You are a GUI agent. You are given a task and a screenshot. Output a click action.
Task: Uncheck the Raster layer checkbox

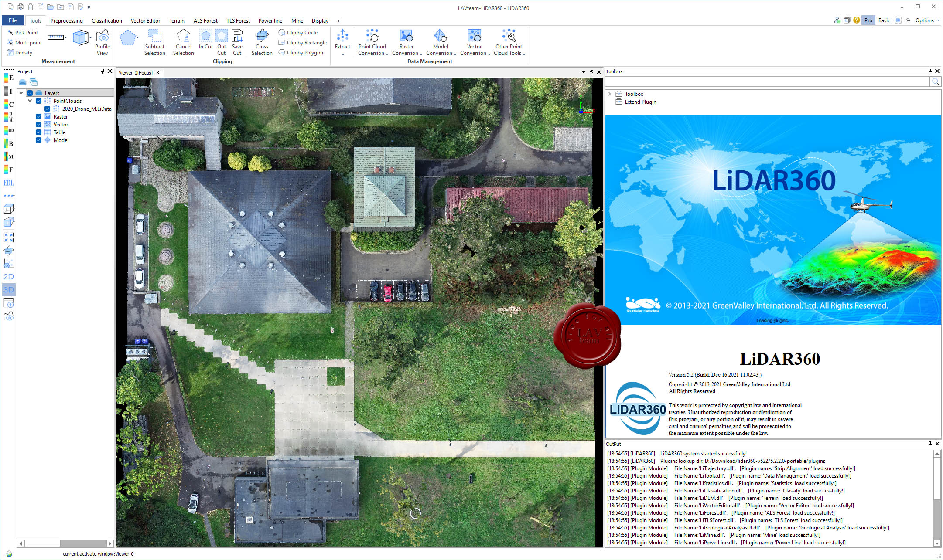39,117
